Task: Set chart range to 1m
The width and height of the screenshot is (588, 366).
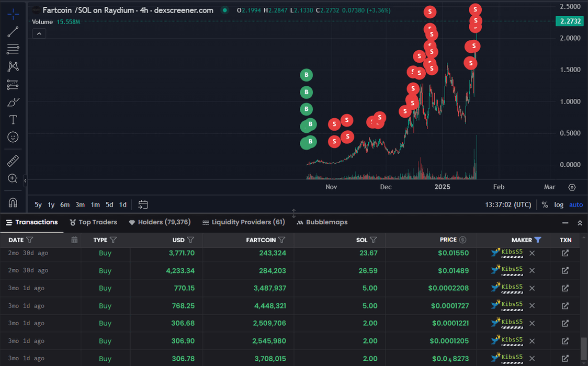Action: pyautogui.click(x=95, y=204)
